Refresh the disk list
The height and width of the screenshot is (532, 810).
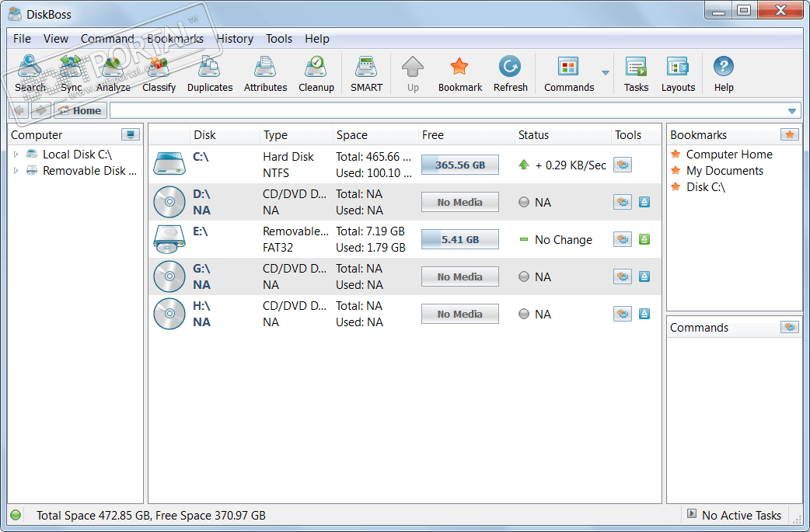click(x=511, y=73)
